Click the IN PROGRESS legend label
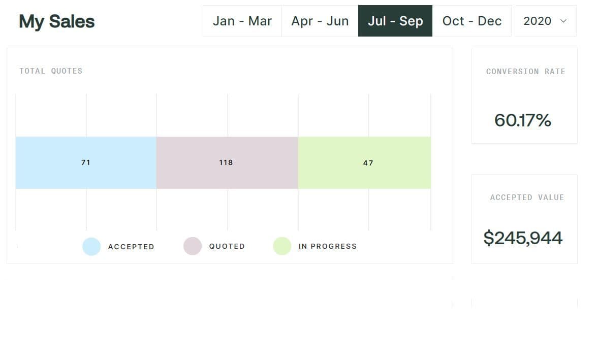 (328, 246)
